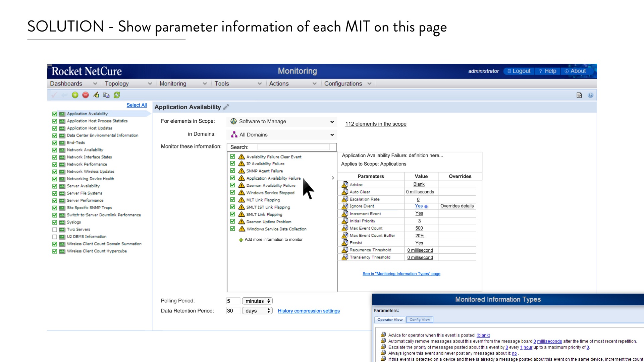Expand the Dashboards menu arrow

coord(95,84)
